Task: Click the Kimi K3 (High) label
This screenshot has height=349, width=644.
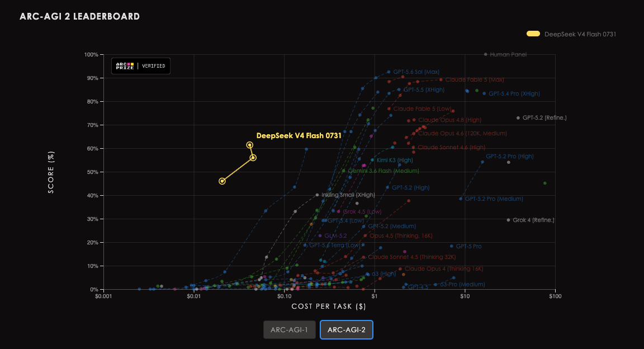Action: [395, 161]
